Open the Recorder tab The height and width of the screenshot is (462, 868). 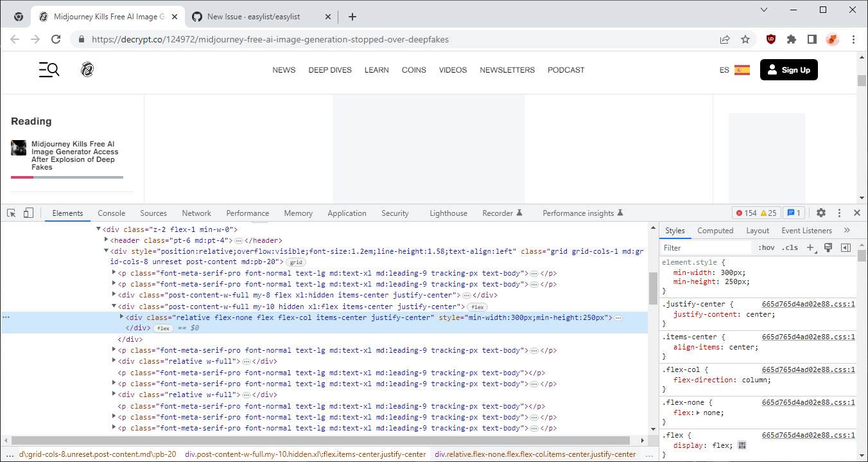pyautogui.click(x=503, y=213)
